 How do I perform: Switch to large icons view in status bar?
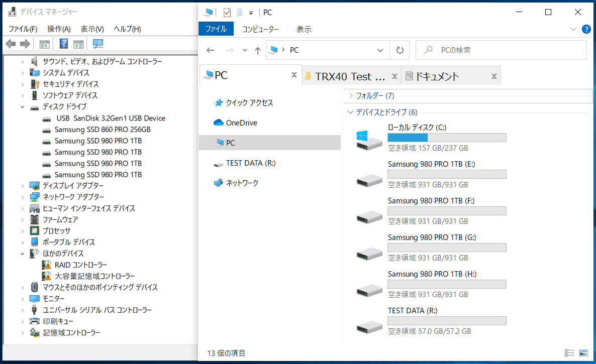(x=583, y=353)
